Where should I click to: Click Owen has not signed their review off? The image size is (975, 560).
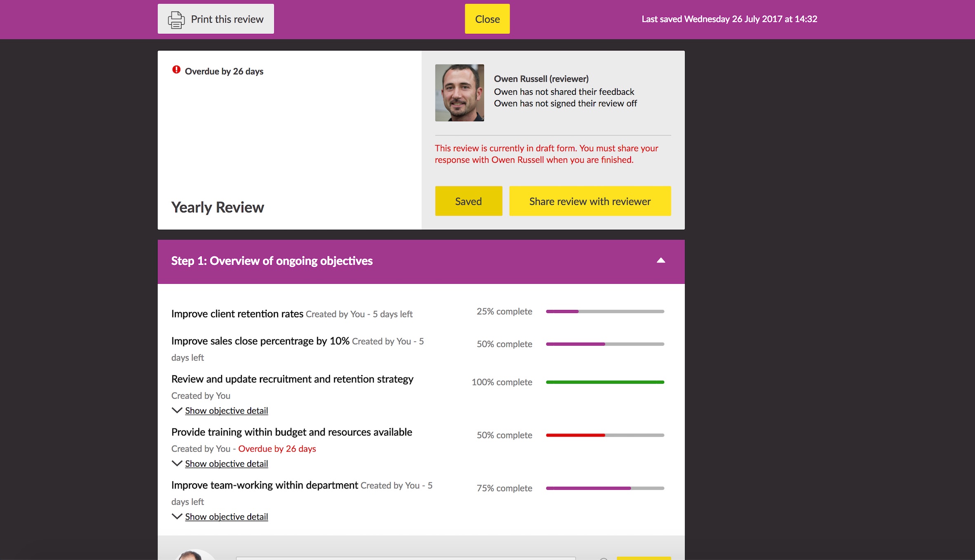(565, 103)
